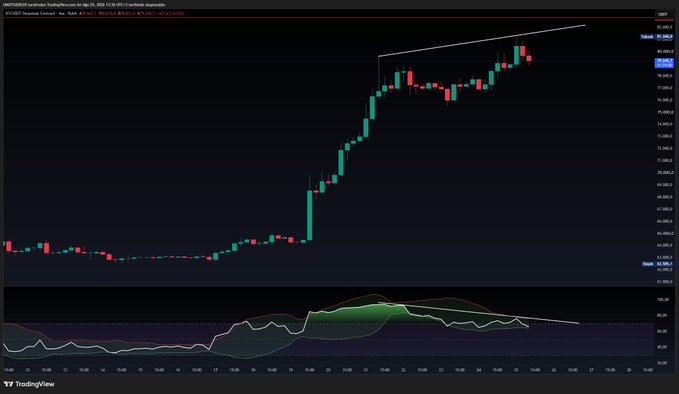Select the white trend line above price candles

(482, 41)
